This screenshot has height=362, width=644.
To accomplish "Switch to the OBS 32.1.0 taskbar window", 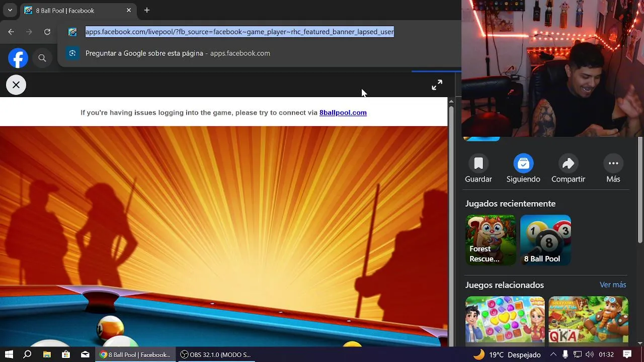I will tap(216, 354).
